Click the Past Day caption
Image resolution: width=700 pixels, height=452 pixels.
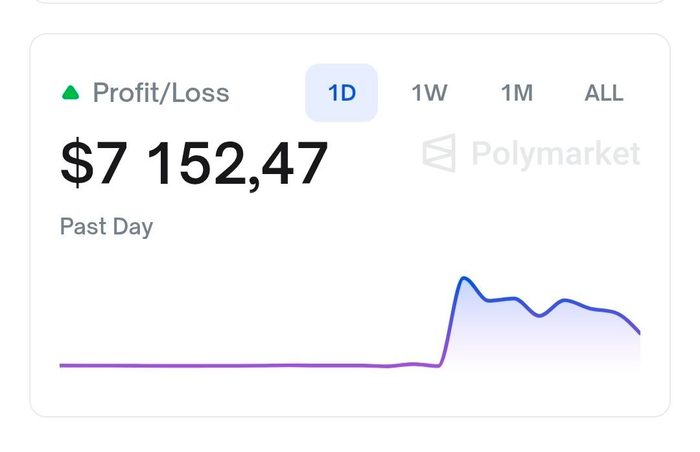106,226
